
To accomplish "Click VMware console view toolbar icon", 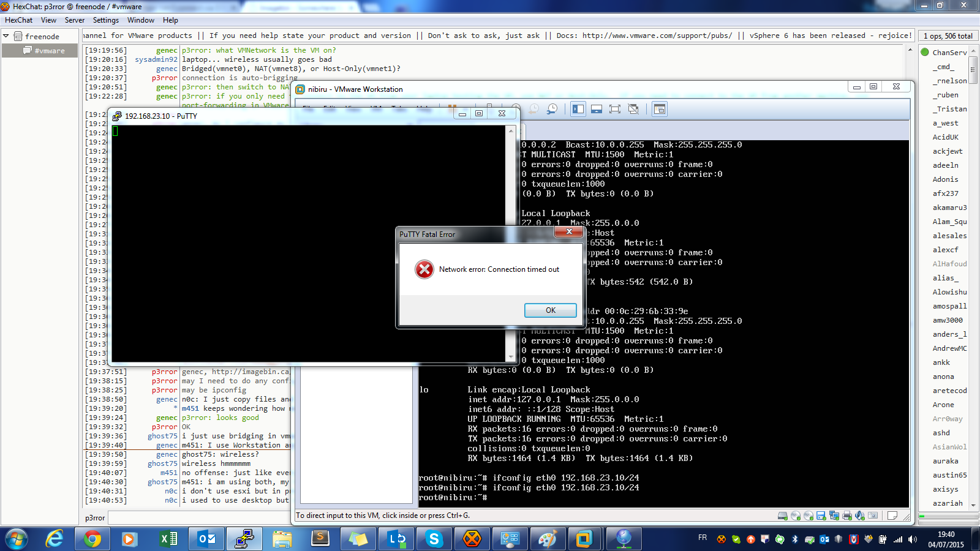I will coord(660,109).
